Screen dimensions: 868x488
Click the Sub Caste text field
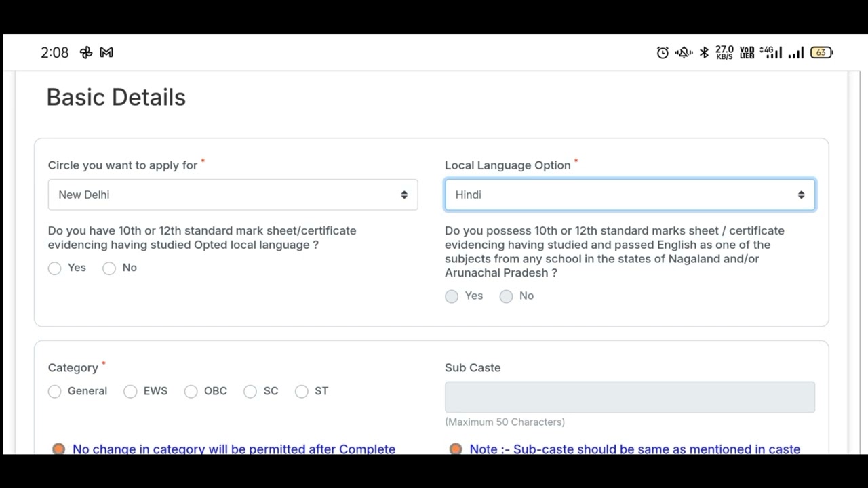pos(630,397)
